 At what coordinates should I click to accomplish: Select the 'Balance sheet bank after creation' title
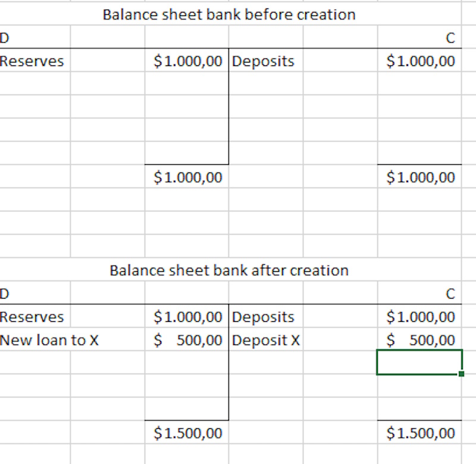click(229, 270)
